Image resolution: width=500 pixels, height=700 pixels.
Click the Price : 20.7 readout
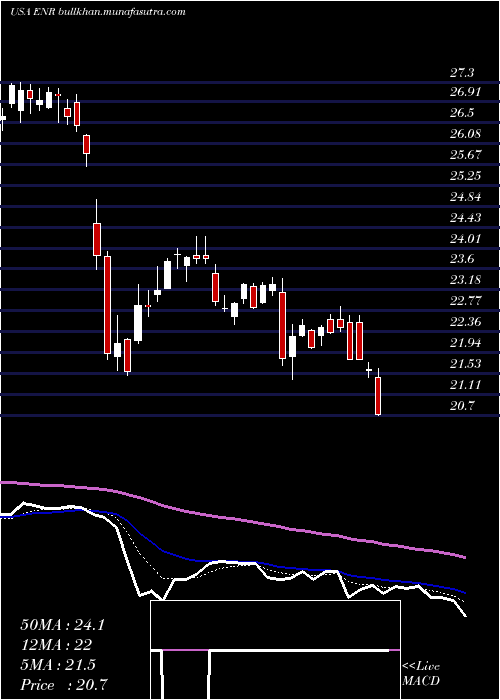tap(64, 685)
